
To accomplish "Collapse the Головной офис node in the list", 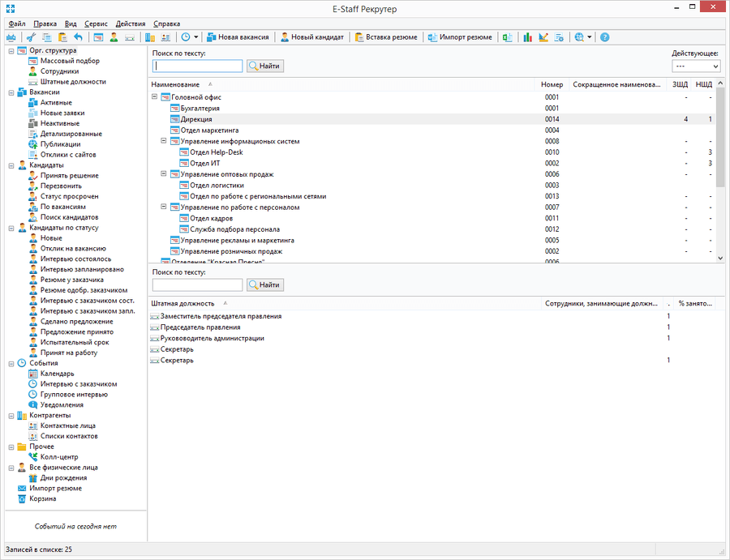I will point(155,96).
